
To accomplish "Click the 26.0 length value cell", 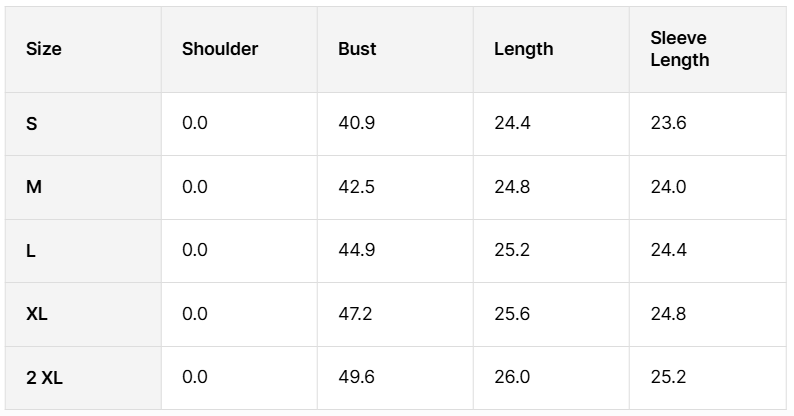I will pyautogui.click(x=512, y=377).
